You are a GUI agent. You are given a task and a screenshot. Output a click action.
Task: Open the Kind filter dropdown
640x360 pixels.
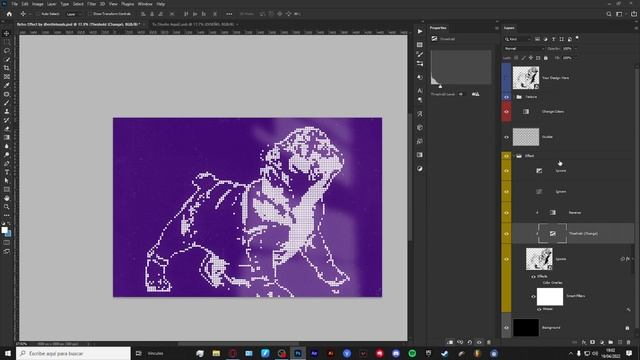518,39
